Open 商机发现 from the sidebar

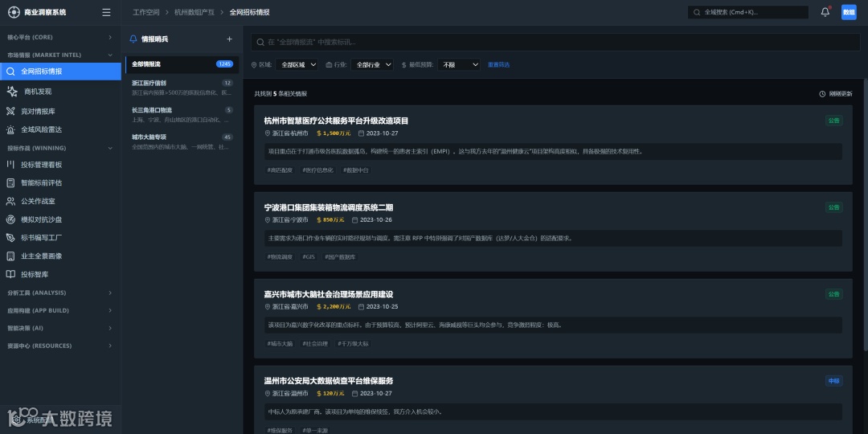pyautogui.click(x=60, y=92)
